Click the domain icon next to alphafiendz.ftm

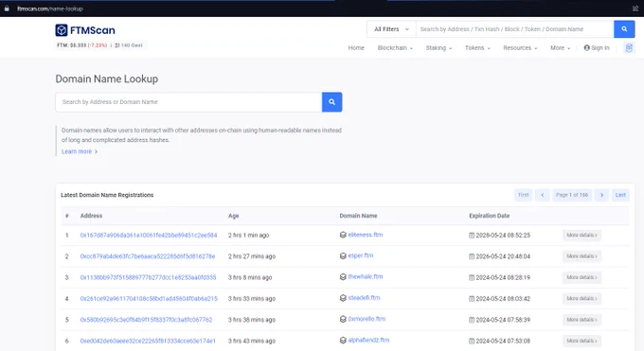click(343, 341)
